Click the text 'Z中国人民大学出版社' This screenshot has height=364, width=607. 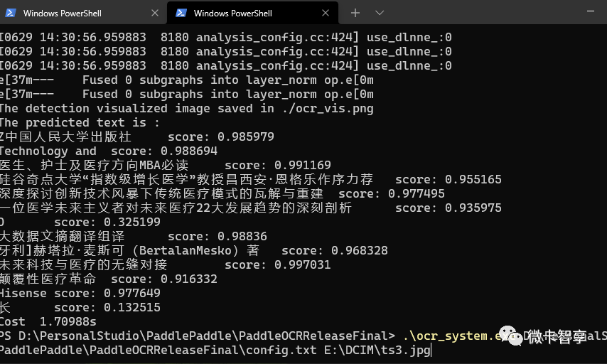pyautogui.click(x=65, y=136)
